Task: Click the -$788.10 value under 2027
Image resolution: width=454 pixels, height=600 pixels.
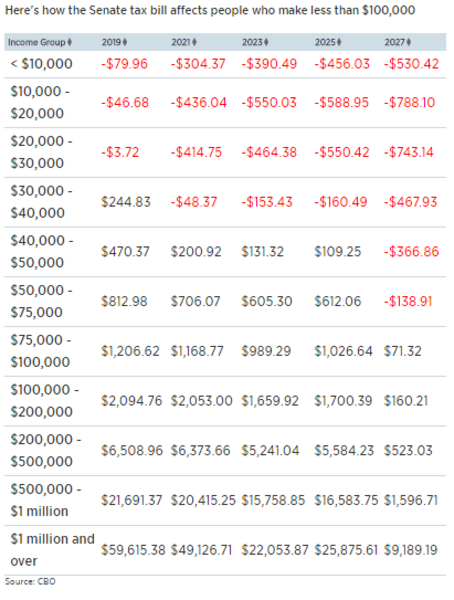Action: click(410, 103)
